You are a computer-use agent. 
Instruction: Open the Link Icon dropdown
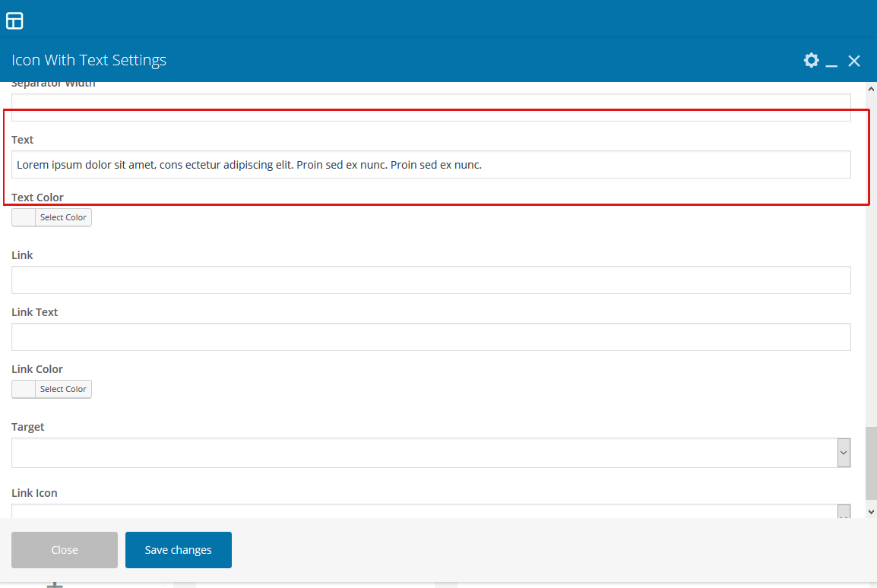(x=844, y=513)
